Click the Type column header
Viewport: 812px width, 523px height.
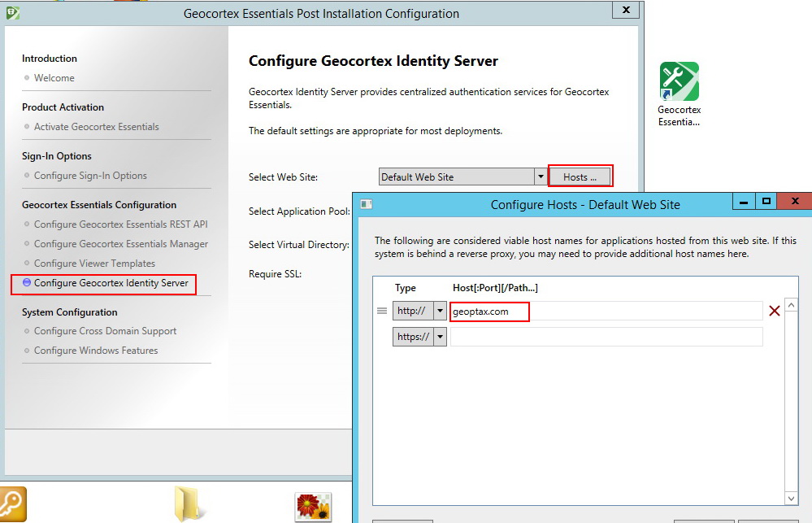pos(405,288)
